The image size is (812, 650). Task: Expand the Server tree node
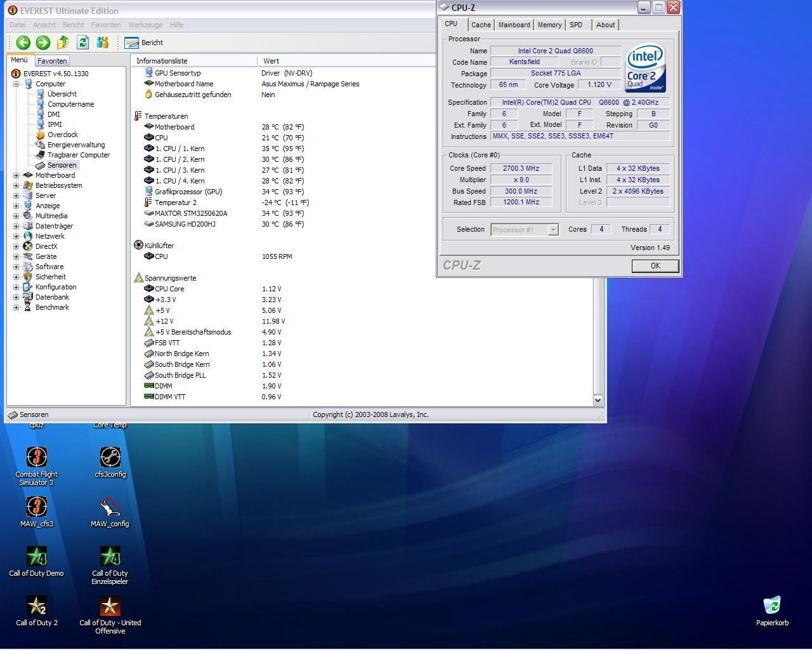[x=16, y=196]
